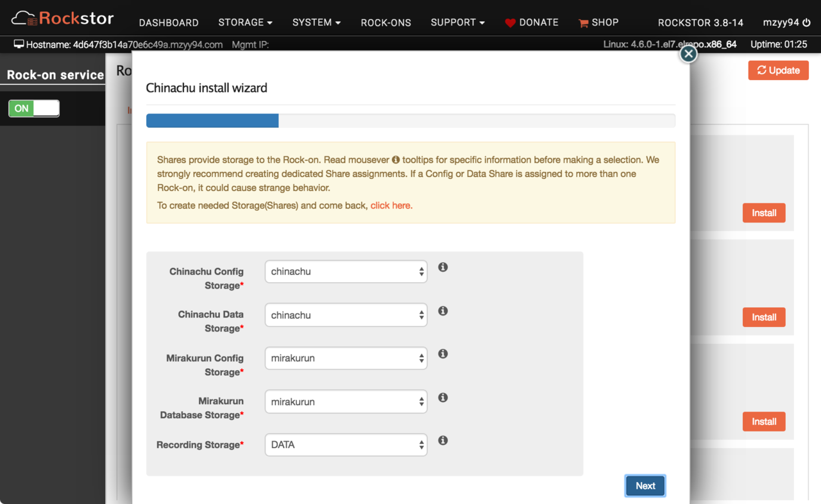This screenshot has height=504, width=821.
Task: Open the Shop link
Action: pyautogui.click(x=605, y=22)
